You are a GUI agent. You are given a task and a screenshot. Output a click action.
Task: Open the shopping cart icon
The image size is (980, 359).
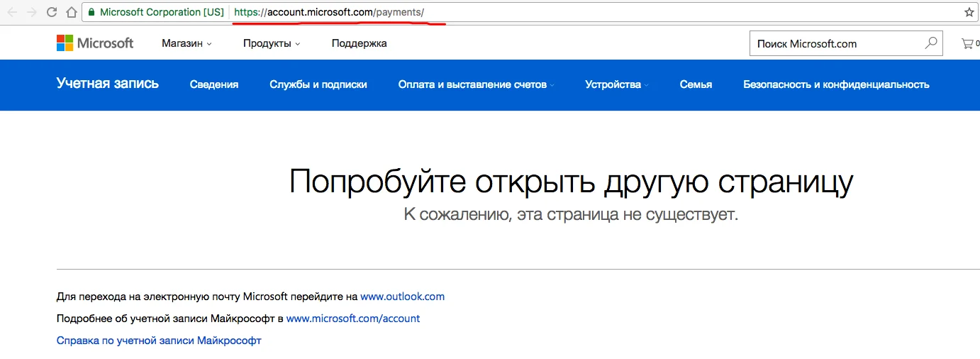coord(967,43)
